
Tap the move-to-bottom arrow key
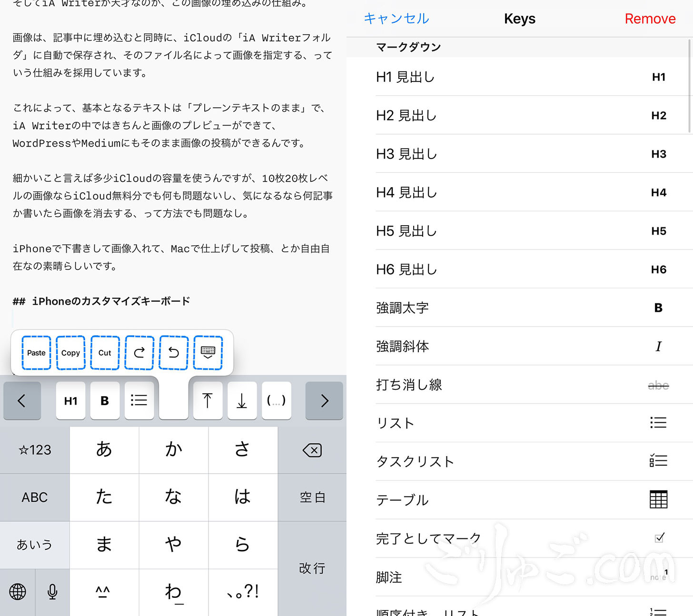(x=242, y=400)
